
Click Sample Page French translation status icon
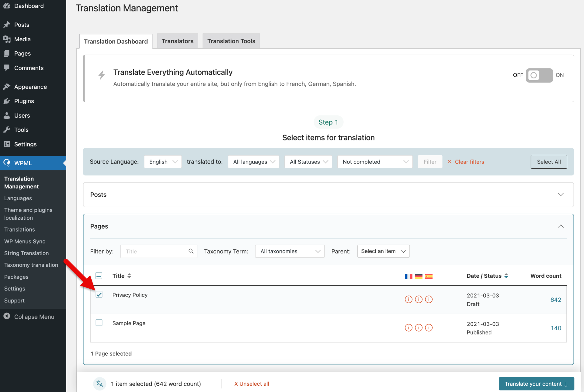408,328
